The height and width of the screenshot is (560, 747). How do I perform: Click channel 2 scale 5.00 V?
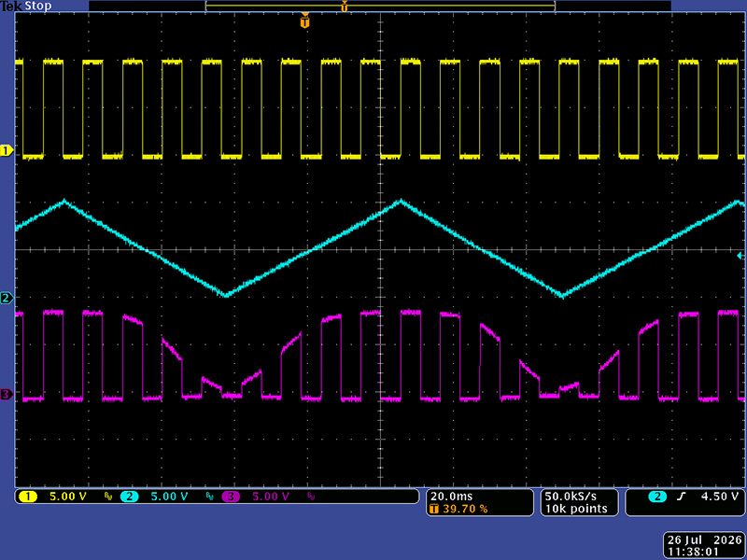click(170, 497)
